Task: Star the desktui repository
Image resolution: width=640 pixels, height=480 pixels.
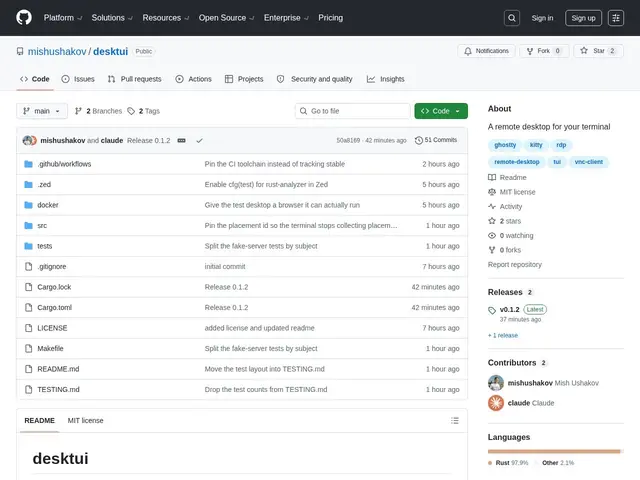Action: tap(598, 51)
